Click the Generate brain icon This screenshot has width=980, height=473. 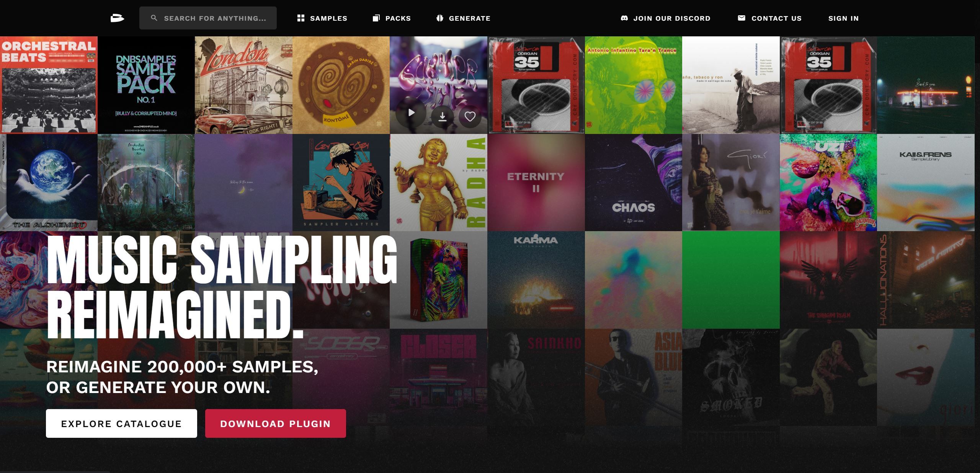439,18
